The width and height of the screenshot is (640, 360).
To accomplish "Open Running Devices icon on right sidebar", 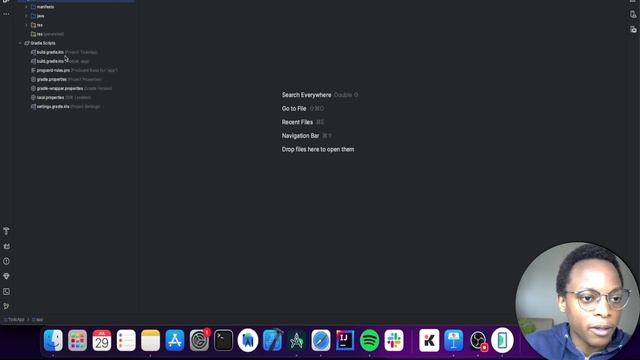I will 633,29.
